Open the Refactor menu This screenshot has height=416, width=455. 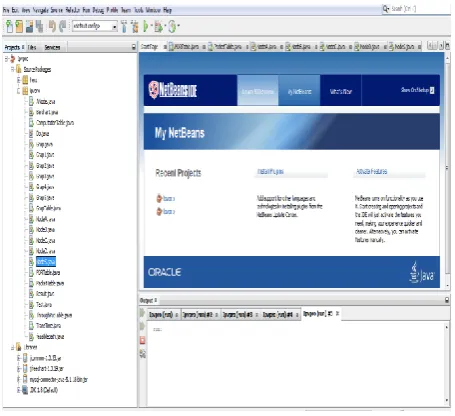click(x=73, y=10)
